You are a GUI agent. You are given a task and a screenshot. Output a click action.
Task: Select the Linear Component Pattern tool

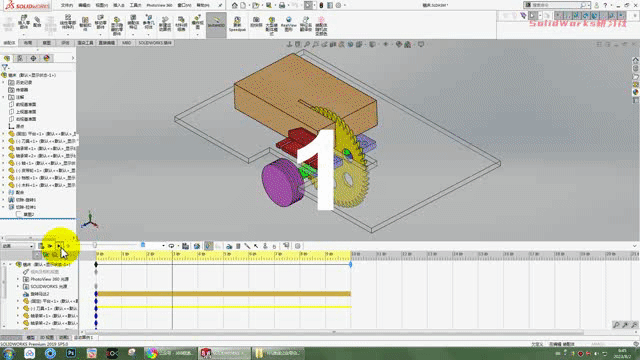68,22
